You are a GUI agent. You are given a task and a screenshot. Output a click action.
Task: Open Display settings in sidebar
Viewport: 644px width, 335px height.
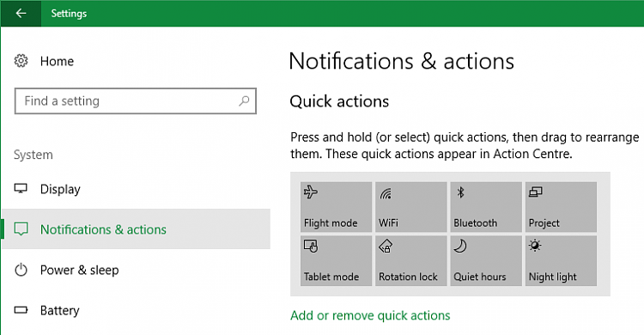[x=136, y=189]
